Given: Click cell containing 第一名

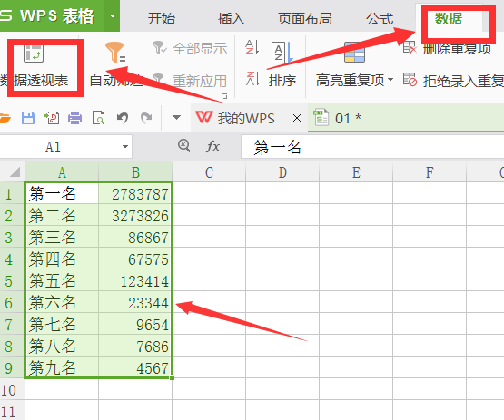Looking at the screenshot, I should coord(62,193).
